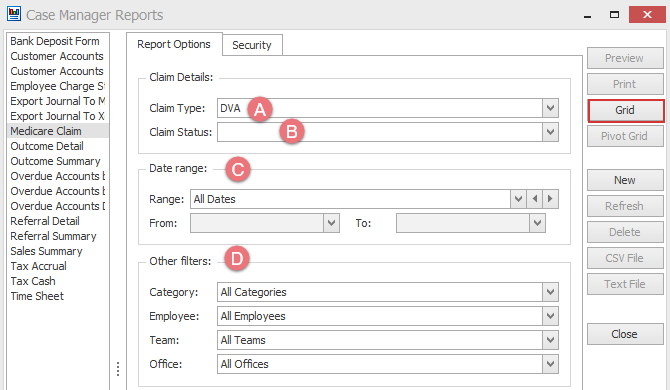Open the From date picker dropdown
The image size is (670, 390).
331,223
